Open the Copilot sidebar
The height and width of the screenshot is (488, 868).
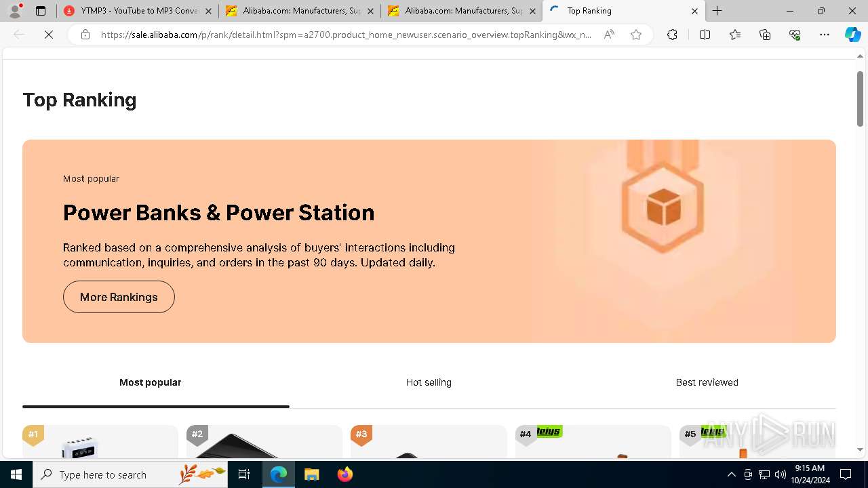click(852, 35)
